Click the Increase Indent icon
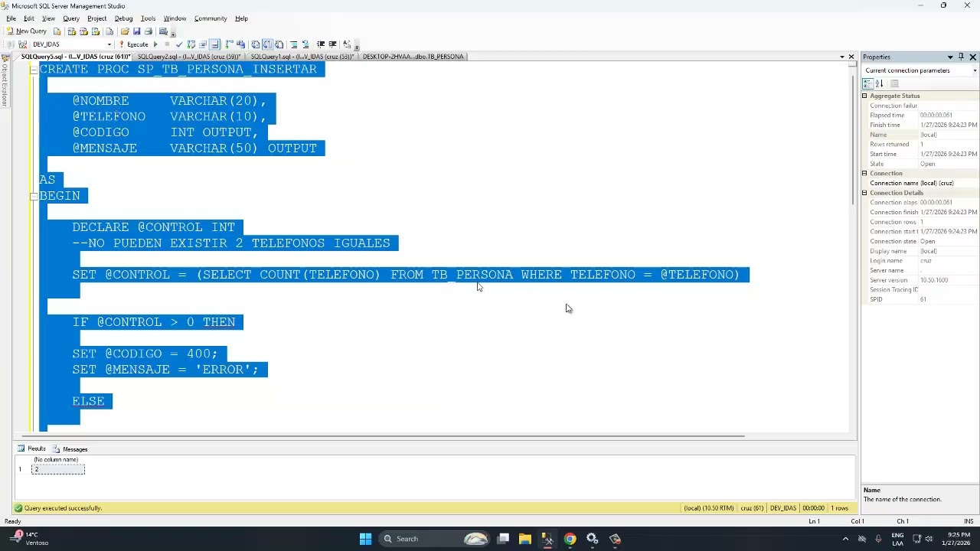The image size is (980, 551). (332, 44)
